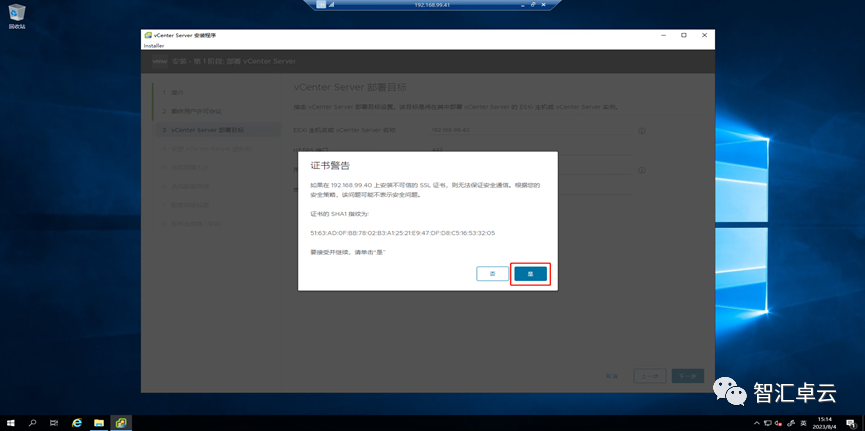Screen dimensions: 865x431
Task: Open the Action Center notifications icon
Action: click(852, 423)
